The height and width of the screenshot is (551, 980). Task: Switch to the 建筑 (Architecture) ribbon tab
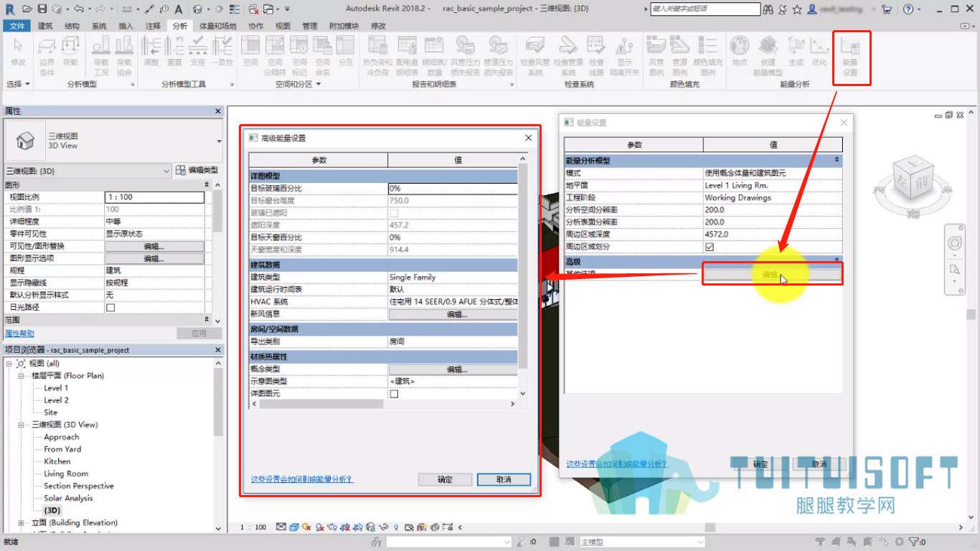pyautogui.click(x=45, y=26)
